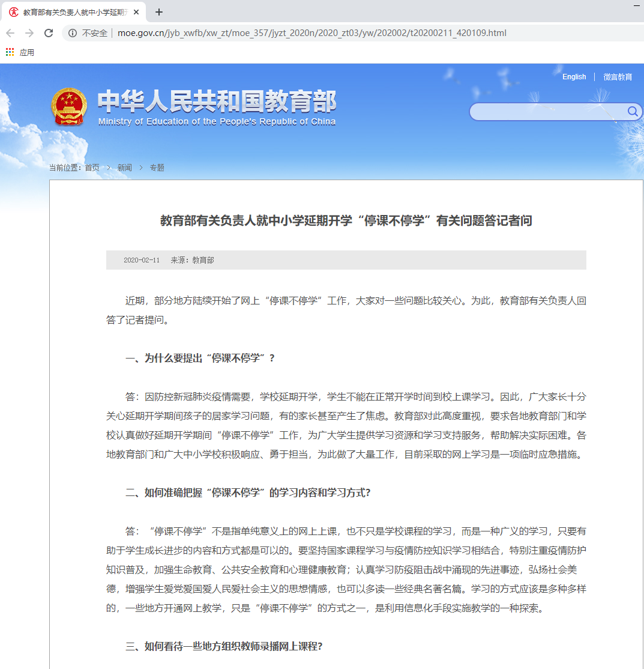Open 新闻 breadcrumb link
Image resolution: width=644 pixels, height=669 pixels.
124,168
